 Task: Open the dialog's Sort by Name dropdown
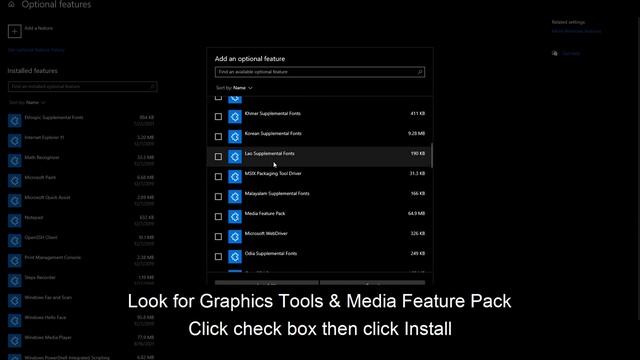(x=234, y=88)
